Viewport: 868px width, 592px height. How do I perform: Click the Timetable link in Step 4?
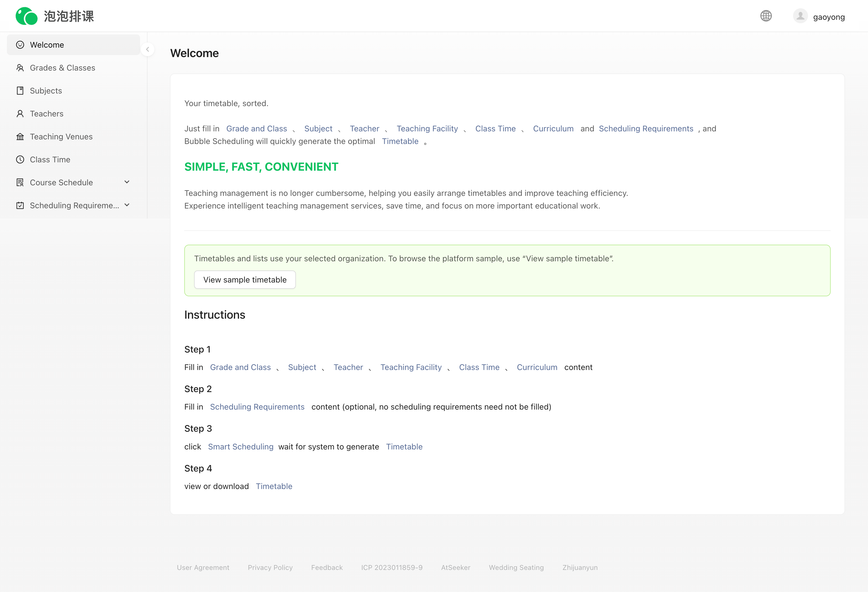[x=274, y=486]
